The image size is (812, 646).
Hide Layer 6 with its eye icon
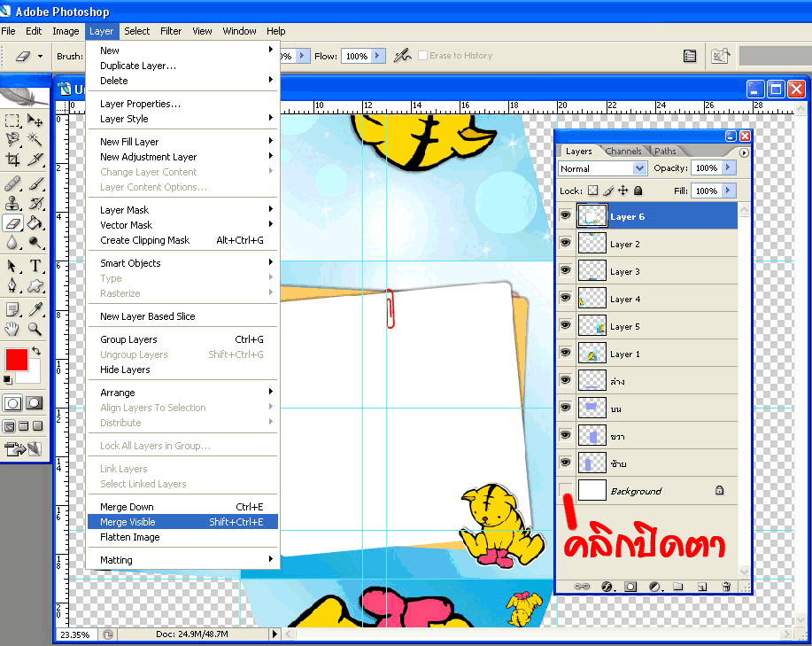tap(566, 215)
